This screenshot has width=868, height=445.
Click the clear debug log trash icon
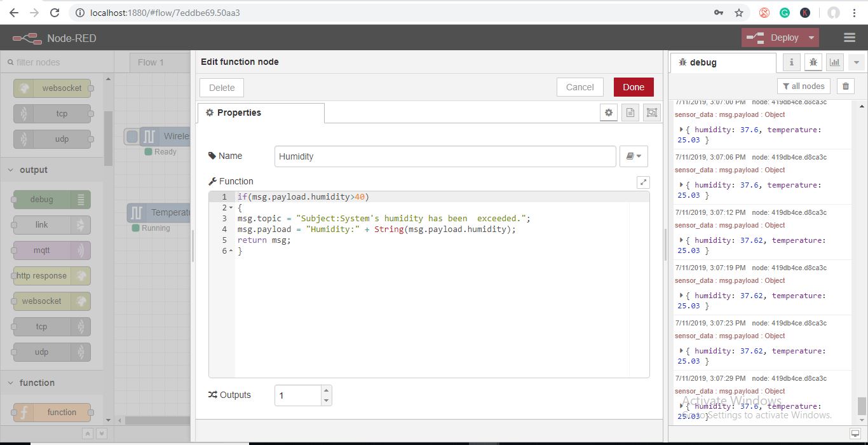(845, 86)
